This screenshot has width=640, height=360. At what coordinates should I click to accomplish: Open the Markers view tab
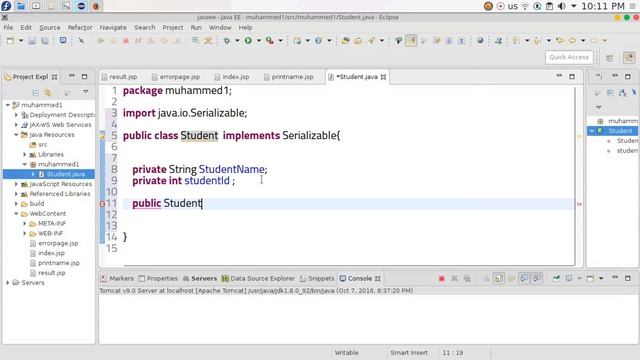pyautogui.click(x=117, y=278)
